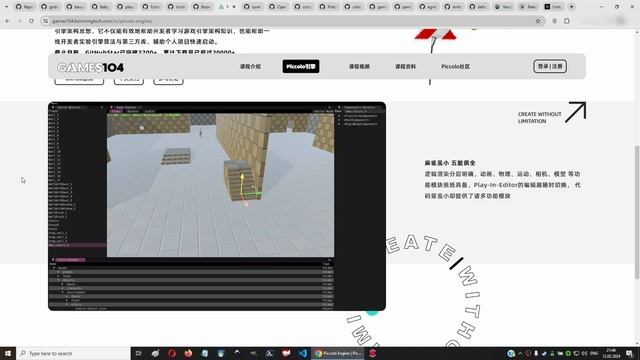Show hidden system tray icons chevron
Screen dimensions: 640x360
(520, 353)
